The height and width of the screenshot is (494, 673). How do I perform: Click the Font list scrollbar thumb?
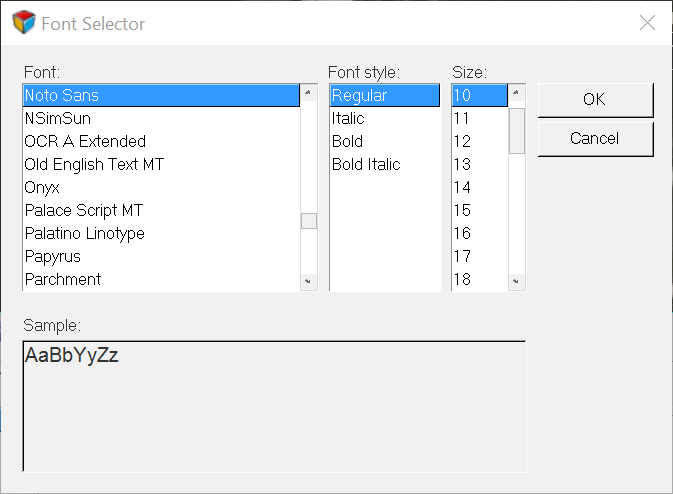[309, 221]
